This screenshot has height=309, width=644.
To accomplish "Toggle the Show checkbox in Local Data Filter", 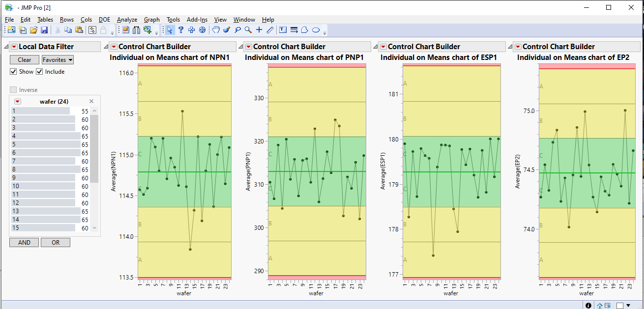I will point(14,71).
